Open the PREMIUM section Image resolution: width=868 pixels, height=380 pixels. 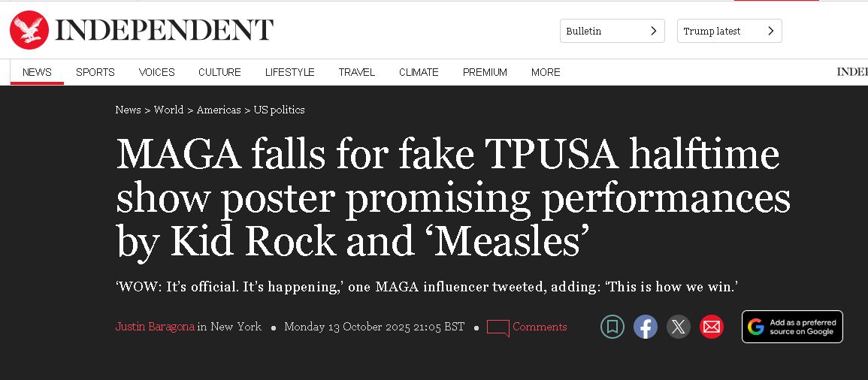pyautogui.click(x=485, y=72)
